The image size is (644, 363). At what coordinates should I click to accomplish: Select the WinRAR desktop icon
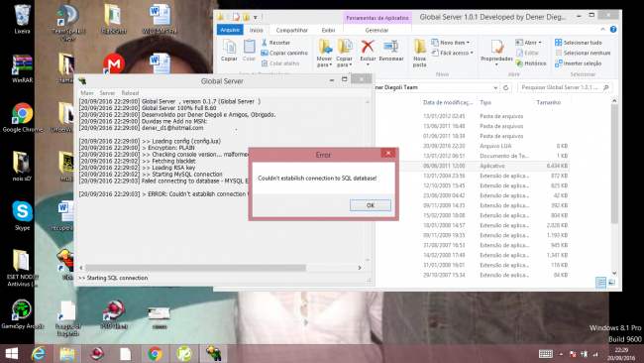pos(22,68)
